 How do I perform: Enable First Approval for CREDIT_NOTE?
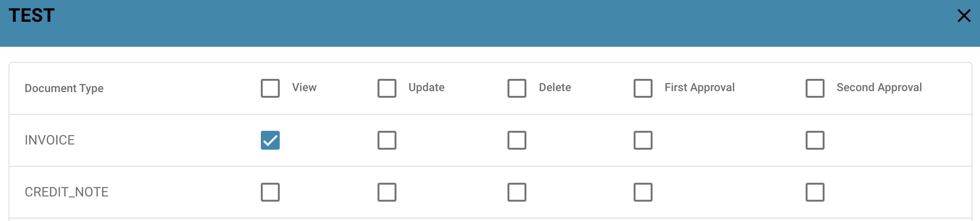point(643,192)
